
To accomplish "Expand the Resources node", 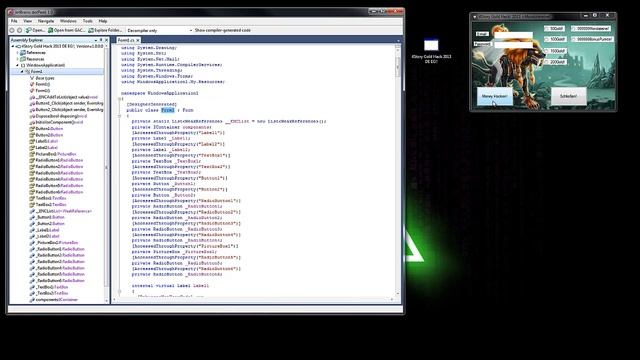I will point(18,59).
